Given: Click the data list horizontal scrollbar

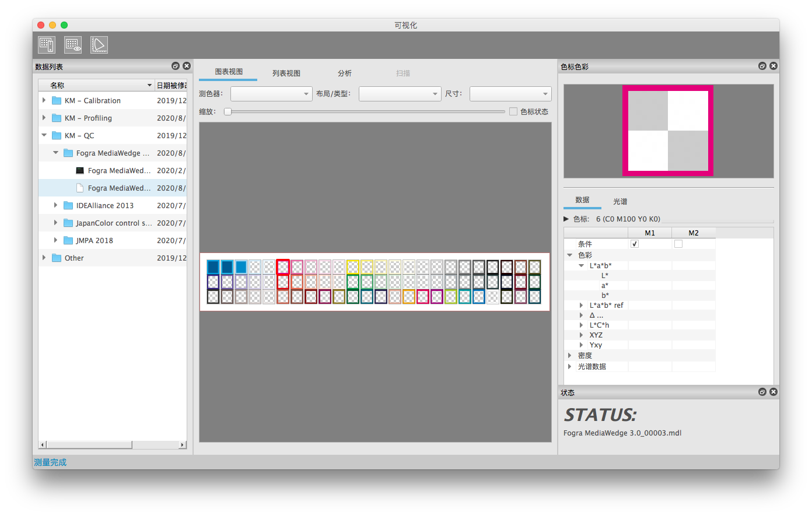Looking at the screenshot, I should tap(89, 445).
